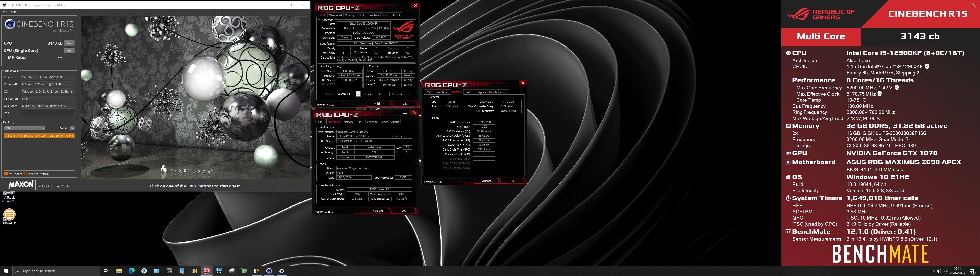The image size is (980, 276).
Task: Click the Cinebench R15 logo sphere
Action: click(x=10, y=24)
